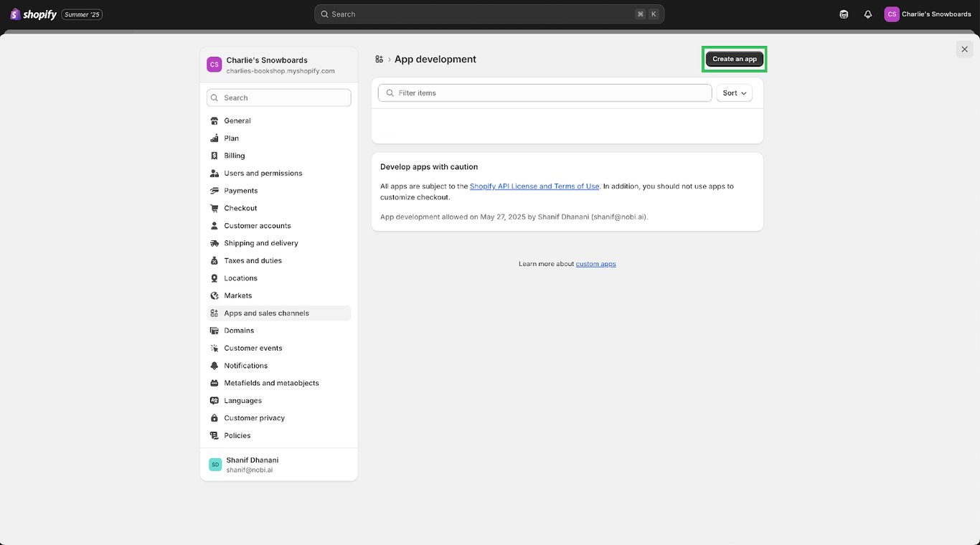This screenshot has width=980, height=545.
Task: Follow the custom apps link
Action: point(595,264)
